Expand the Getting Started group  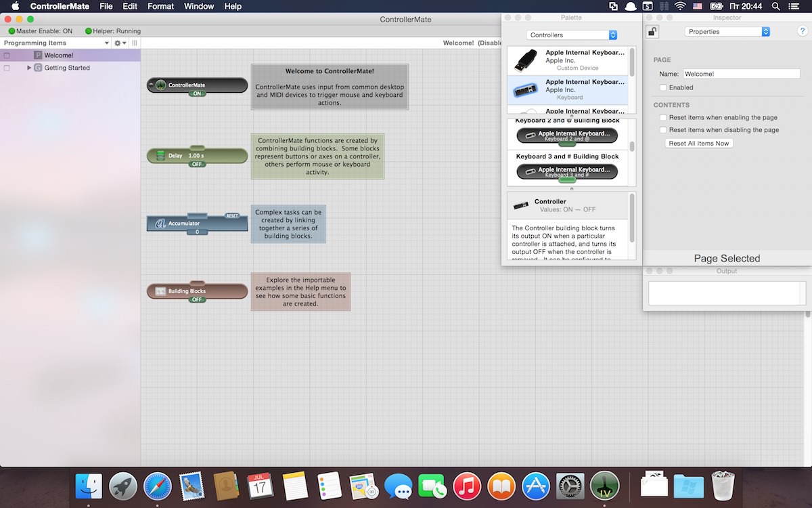(29, 68)
